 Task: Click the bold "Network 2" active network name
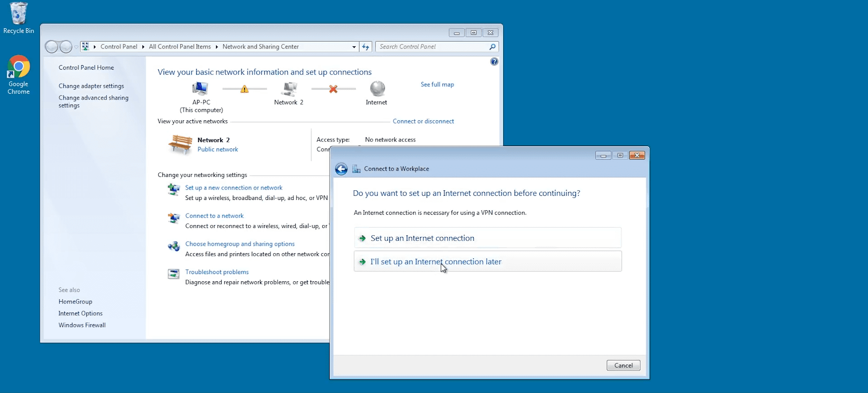[213, 140]
